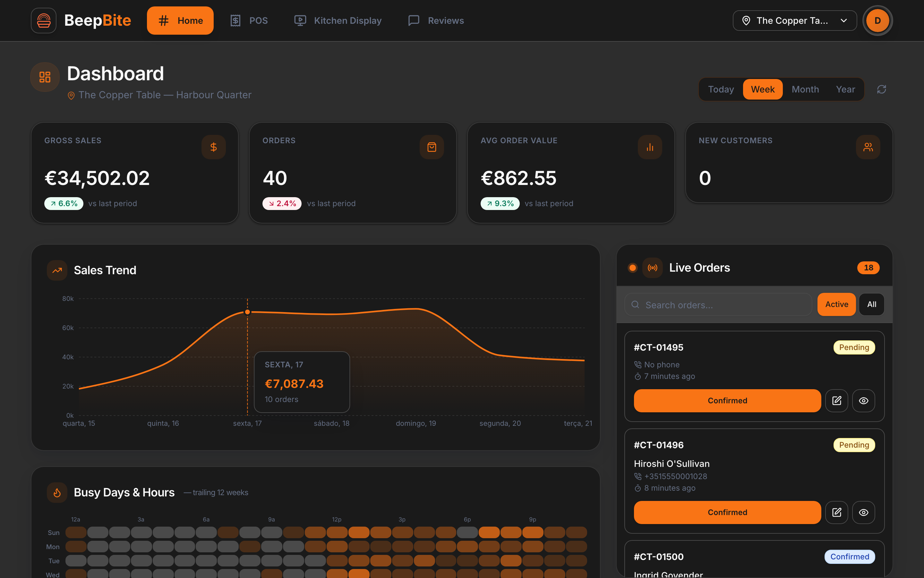Image resolution: width=924 pixels, height=578 pixels.
Task: Filter live orders to All
Action: [872, 305]
